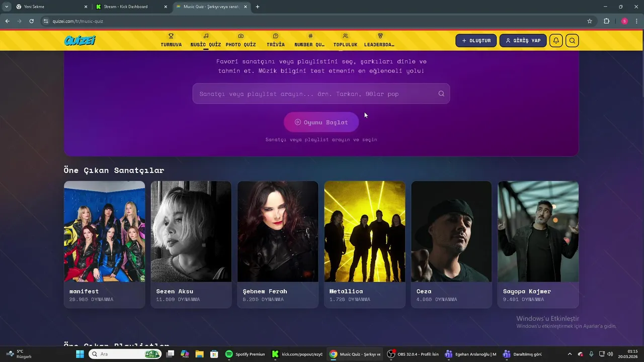Viewport: 644px width, 362px height.
Task: Go back in browser history
Action: [x=7, y=21]
